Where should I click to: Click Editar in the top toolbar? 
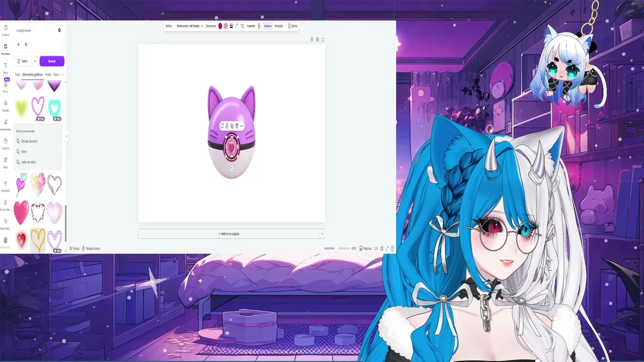[x=169, y=26]
